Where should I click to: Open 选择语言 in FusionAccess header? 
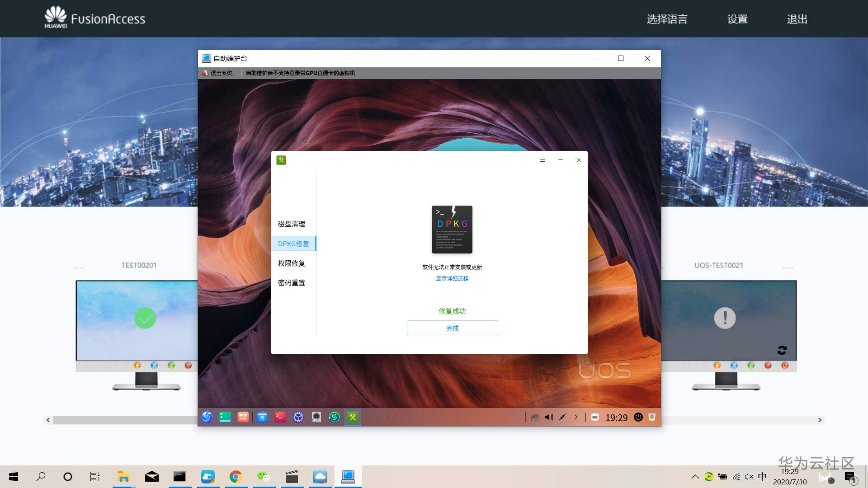pyautogui.click(x=667, y=19)
